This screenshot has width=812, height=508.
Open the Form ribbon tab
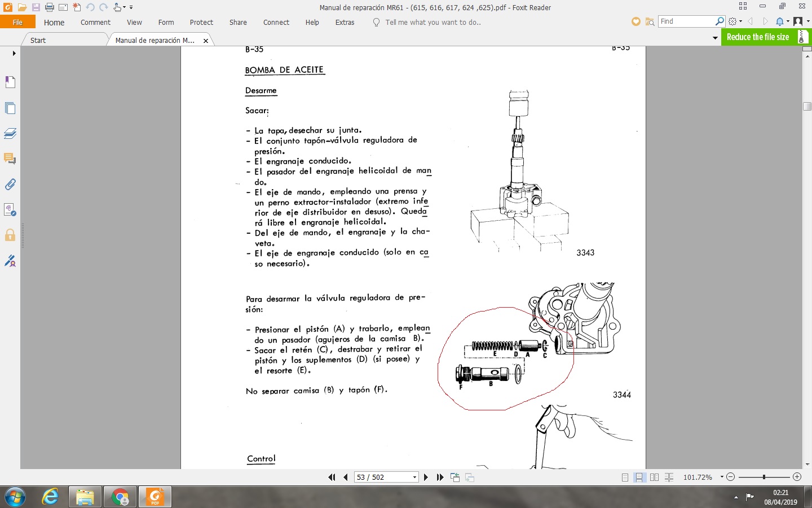tap(166, 23)
